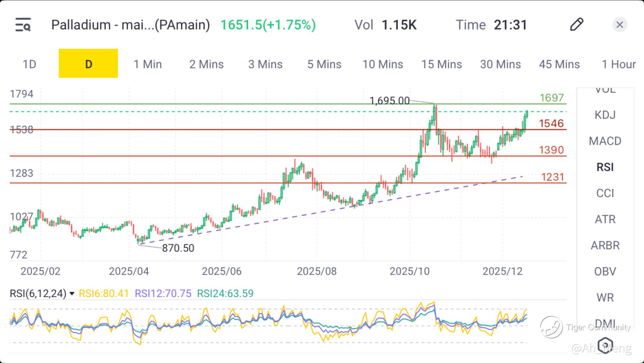Toggle the selected RSI indicator
Viewport: 644px width, 363px height.
605,167
